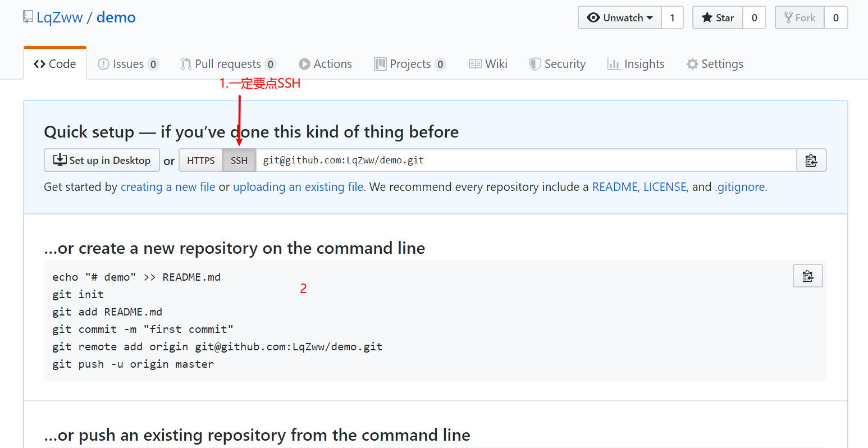Image resolution: width=868 pixels, height=448 pixels.
Task: Click the Fork button
Action: [x=800, y=18]
